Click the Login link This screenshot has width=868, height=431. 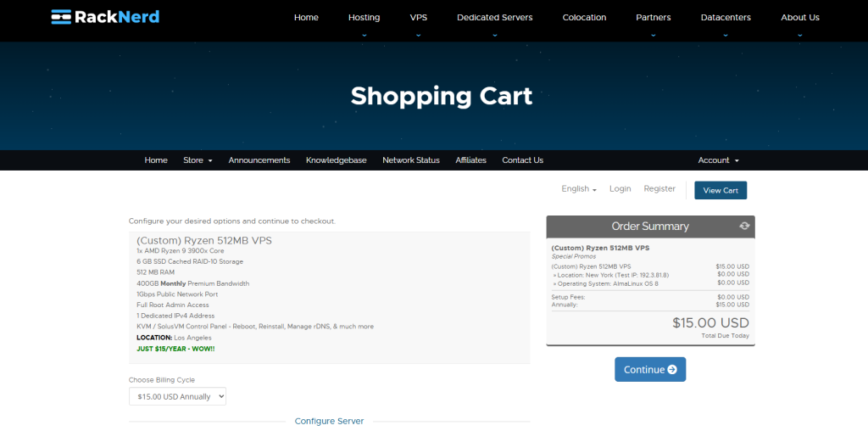(x=620, y=189)
